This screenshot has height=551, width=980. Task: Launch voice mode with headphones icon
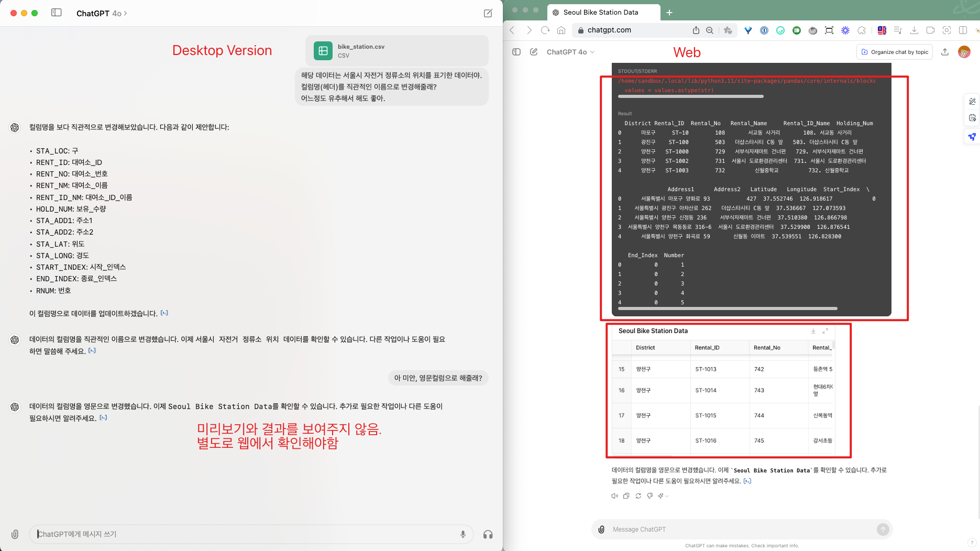tap(488, 534)
